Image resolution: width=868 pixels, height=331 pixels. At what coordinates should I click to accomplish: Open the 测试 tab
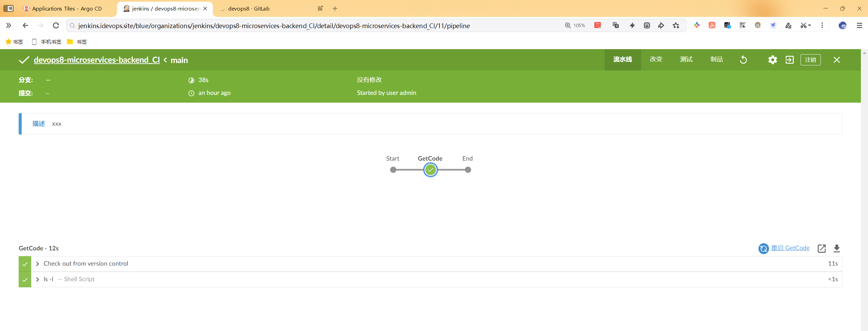pyautogui.click(x=686, y=60)
